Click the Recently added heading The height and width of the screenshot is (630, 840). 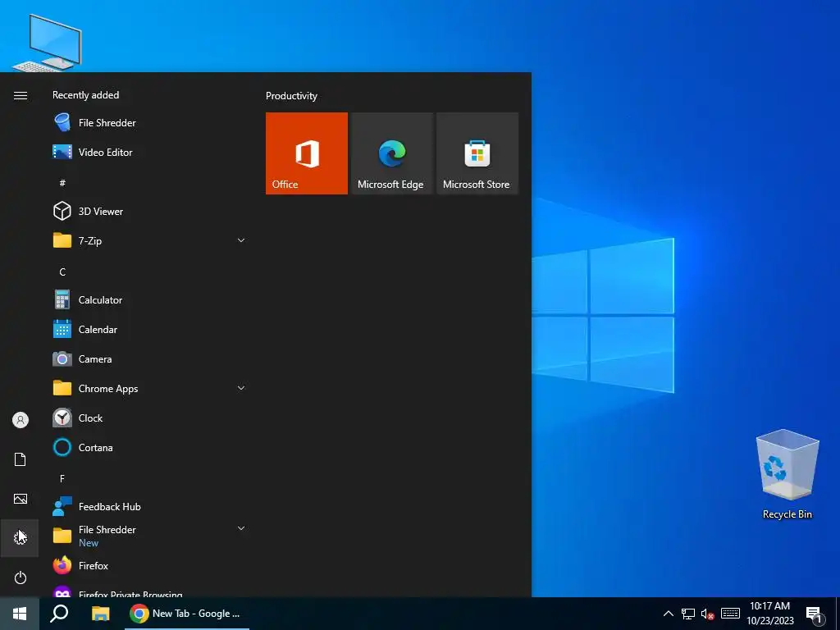85,95
